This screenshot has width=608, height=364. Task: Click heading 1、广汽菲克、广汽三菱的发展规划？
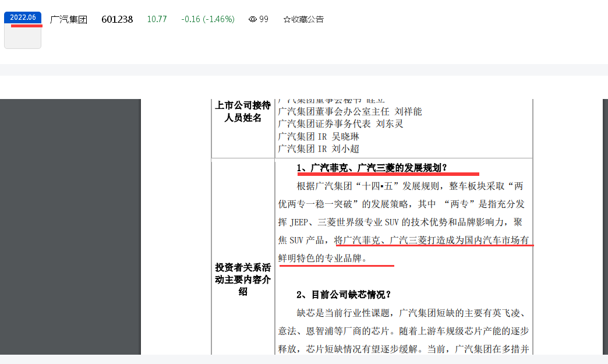click(x=372, y=168)
